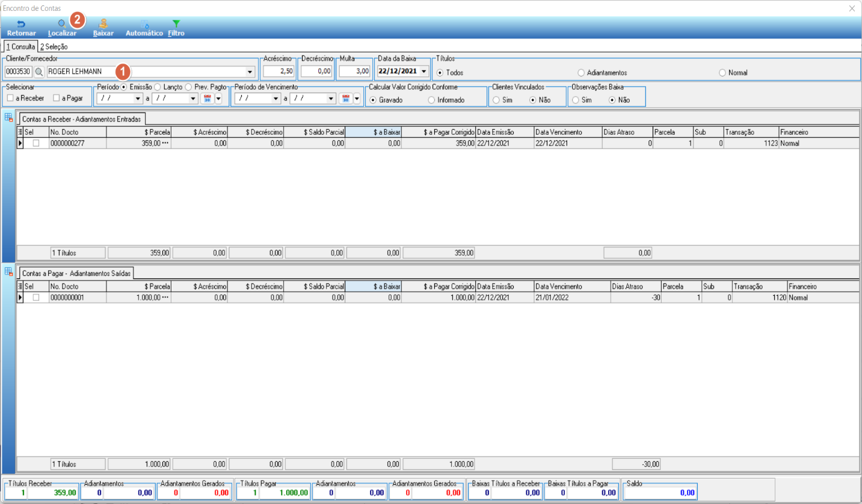
Task: Expand the Cliente/Fornecedor name dropdown
Action: point(250,72)
